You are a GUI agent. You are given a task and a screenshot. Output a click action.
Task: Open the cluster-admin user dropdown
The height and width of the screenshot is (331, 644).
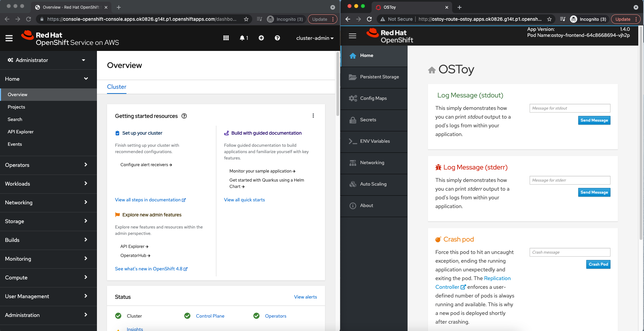315,38
